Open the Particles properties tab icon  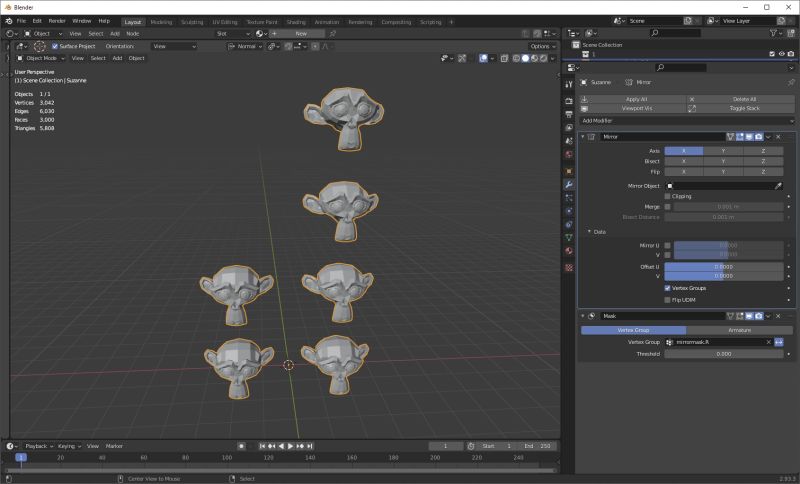569,197
